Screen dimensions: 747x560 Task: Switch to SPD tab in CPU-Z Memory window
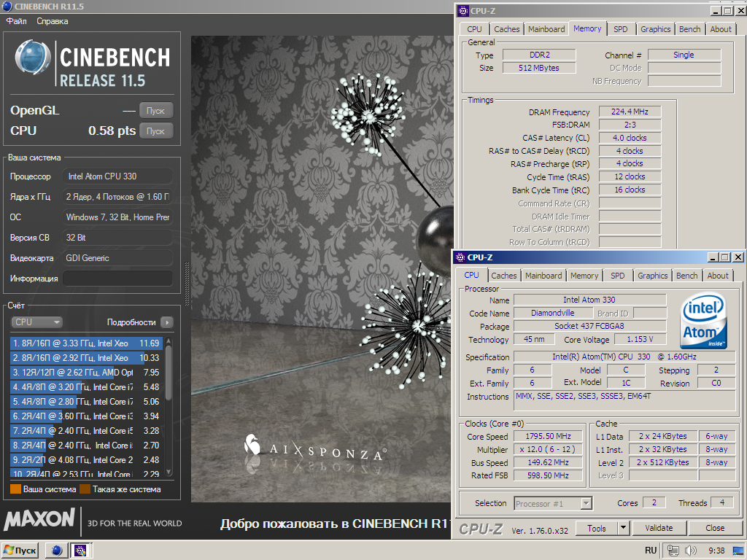point(620,29)
